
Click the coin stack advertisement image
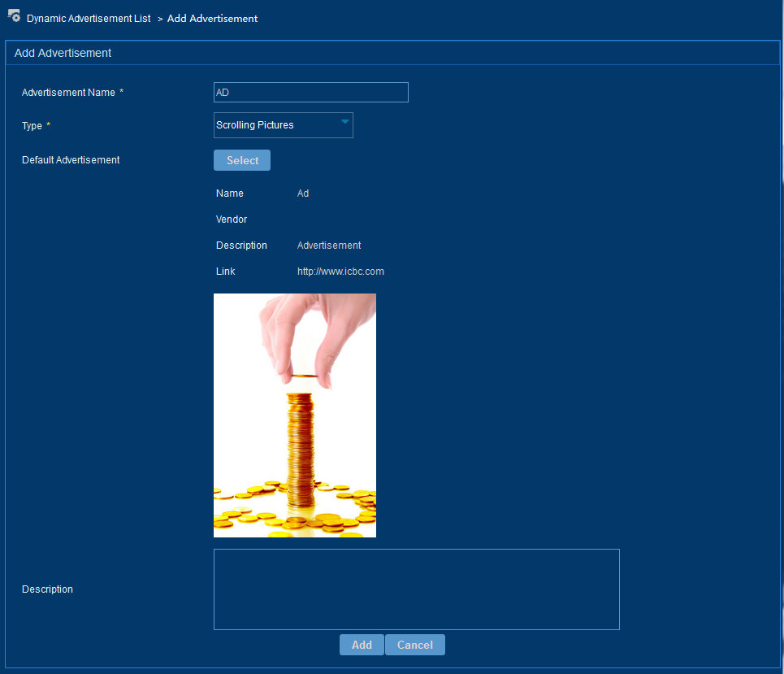294,415
